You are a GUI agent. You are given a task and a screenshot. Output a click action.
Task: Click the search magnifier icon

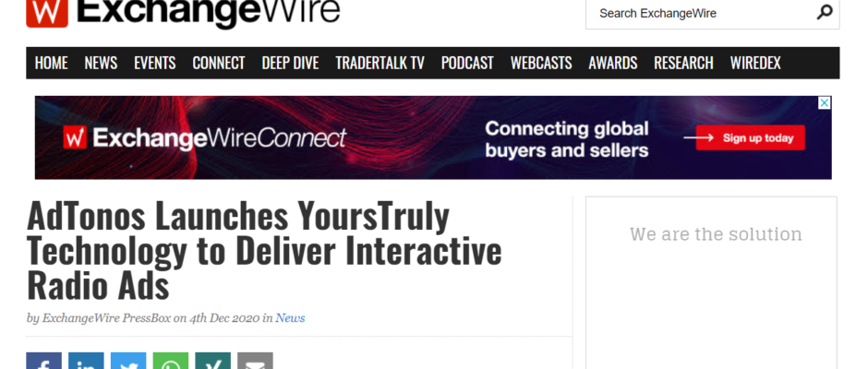click(x=824, y=12)
